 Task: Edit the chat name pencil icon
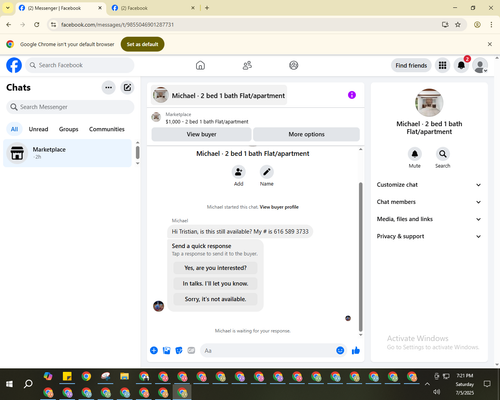pos(267,172)
